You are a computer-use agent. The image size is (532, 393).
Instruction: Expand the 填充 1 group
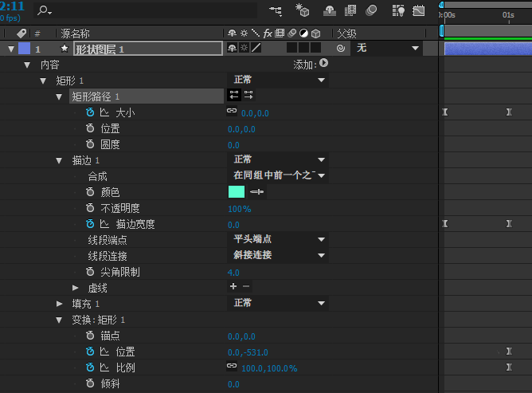coord(60,304)
